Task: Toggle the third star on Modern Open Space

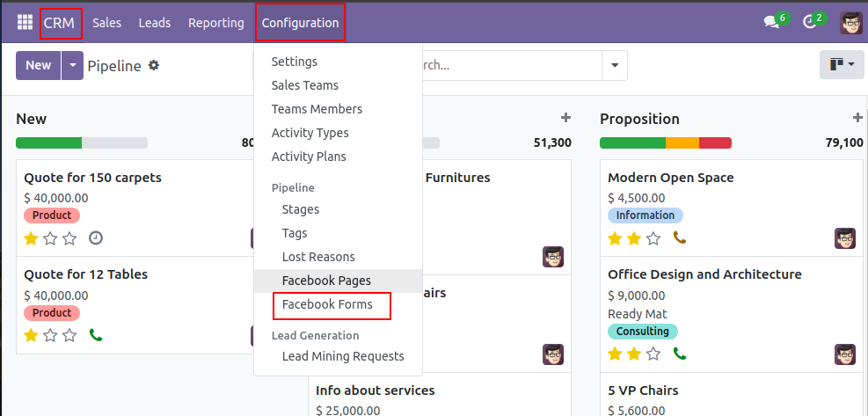Action: pyautogui.click(x=653, y=238)
